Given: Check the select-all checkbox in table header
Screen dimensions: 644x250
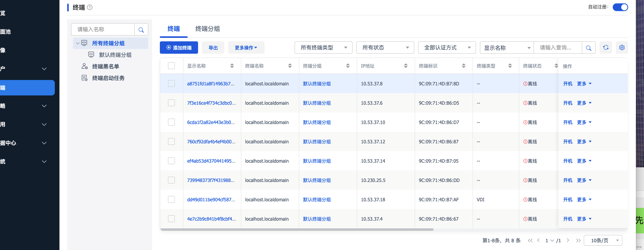Looking at the screenshot, I should click(171, 66).
